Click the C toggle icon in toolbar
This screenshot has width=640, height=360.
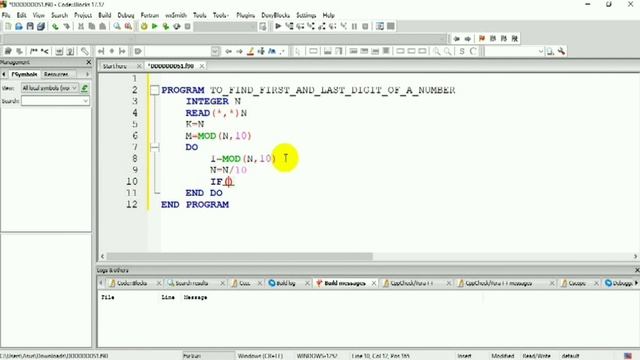[x=473, y=51]
